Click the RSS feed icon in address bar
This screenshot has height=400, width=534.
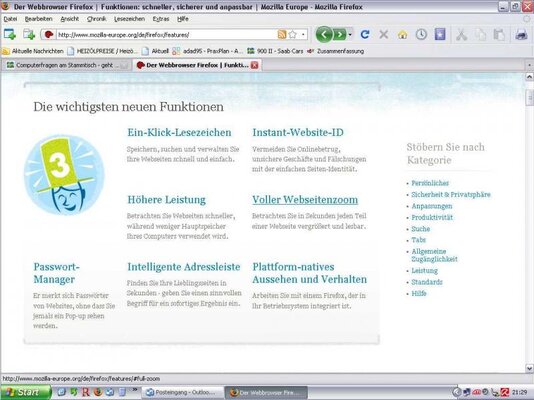(282, 34)
